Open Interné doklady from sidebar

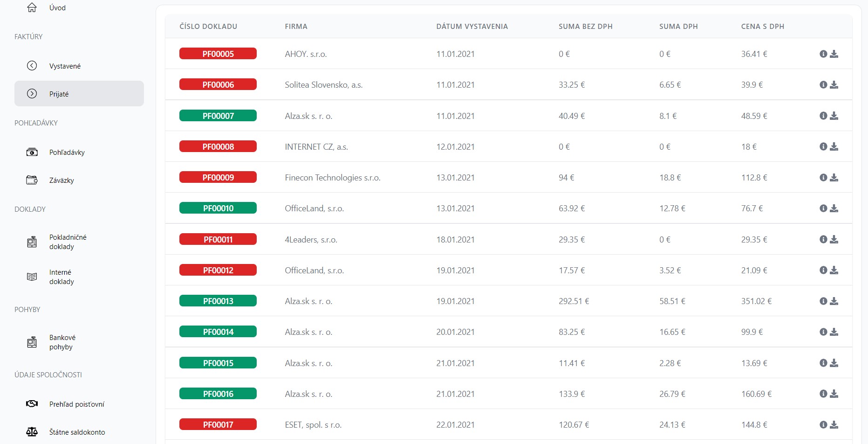[62, 277]
